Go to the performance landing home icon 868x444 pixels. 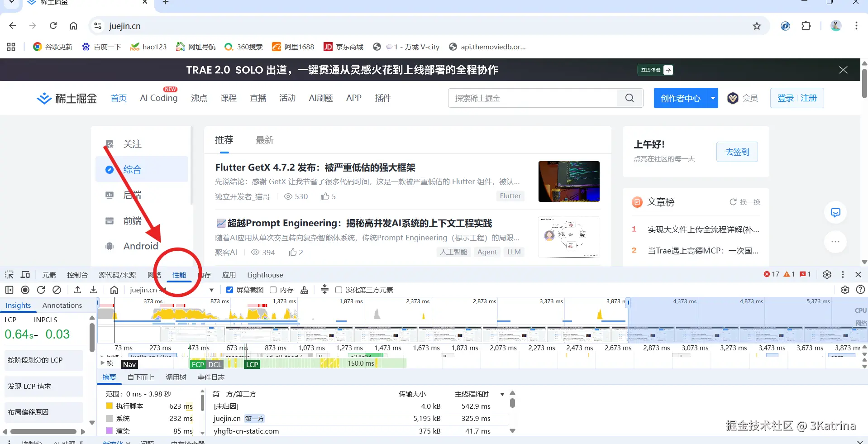114,290
